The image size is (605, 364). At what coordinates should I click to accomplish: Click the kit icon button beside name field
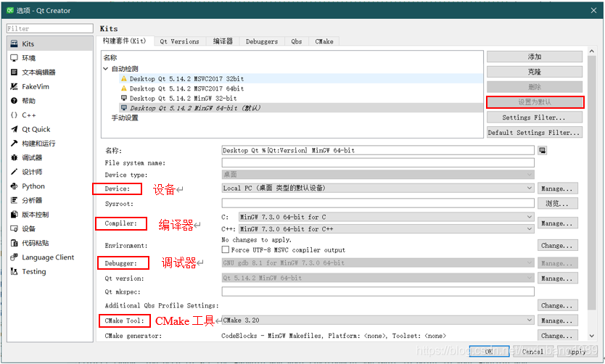[543, 150]
